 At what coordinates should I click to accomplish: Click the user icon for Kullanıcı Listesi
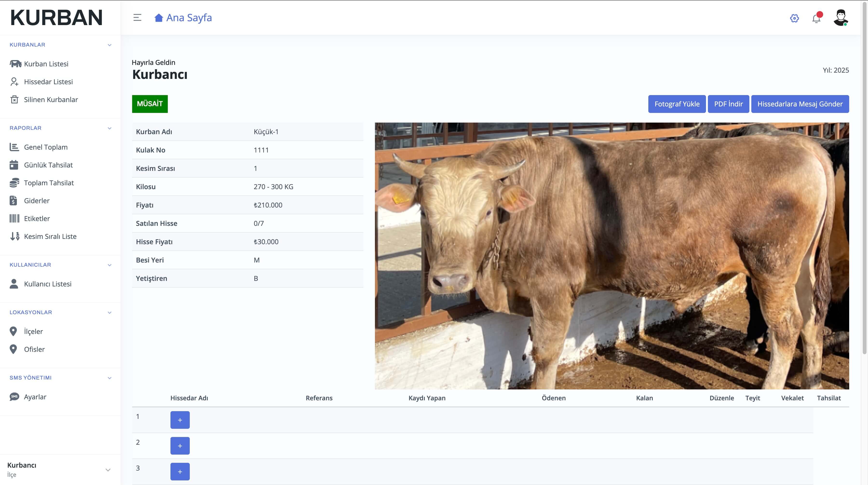pyautogui.click(x=14, y=284)
